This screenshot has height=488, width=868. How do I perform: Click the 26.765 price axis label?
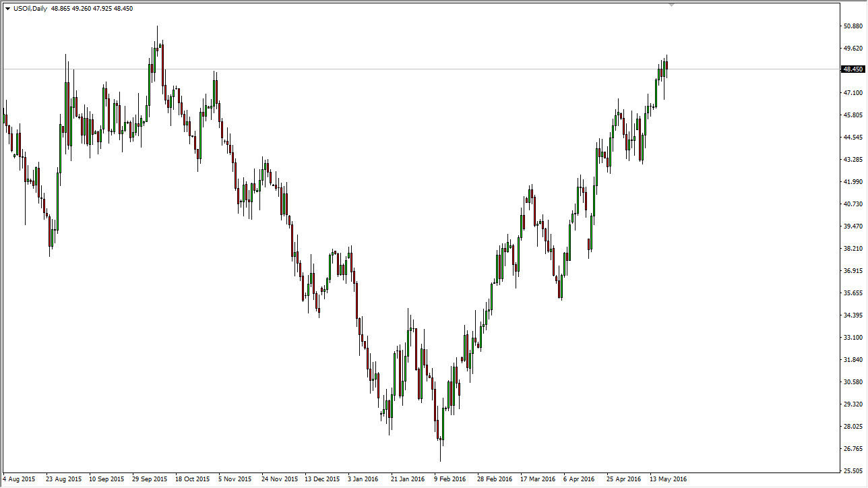(852, 449)
